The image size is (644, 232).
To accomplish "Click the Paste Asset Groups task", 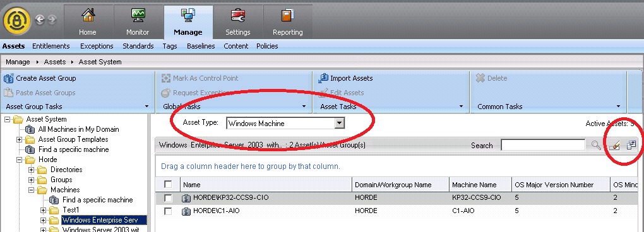I will tap(40, 93).
